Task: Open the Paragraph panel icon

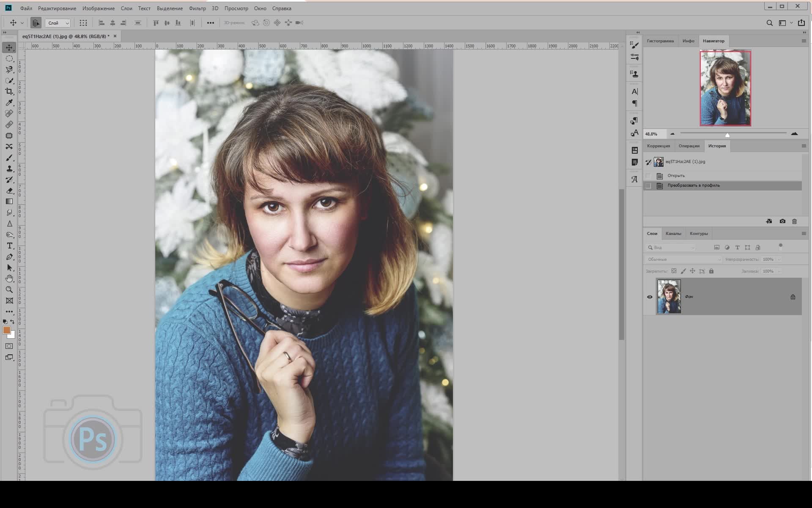Action: (x=634, y=103)
